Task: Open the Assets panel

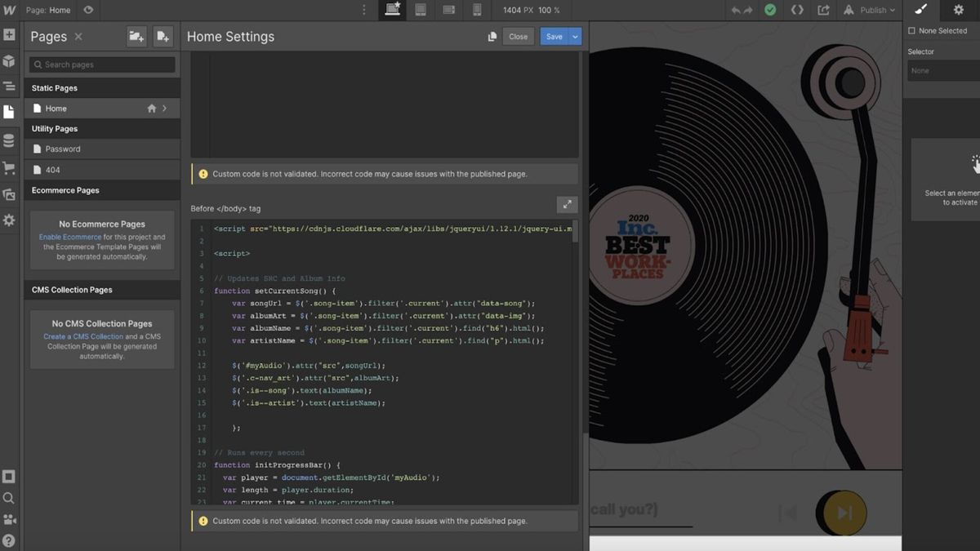Action: tap(10, 191)
